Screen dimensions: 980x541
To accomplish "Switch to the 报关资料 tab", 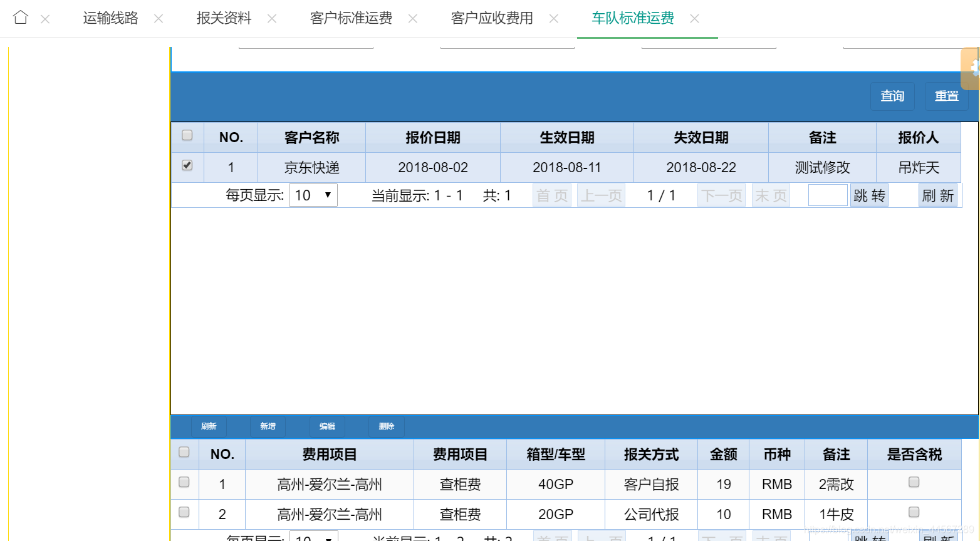I will (224, 18).
